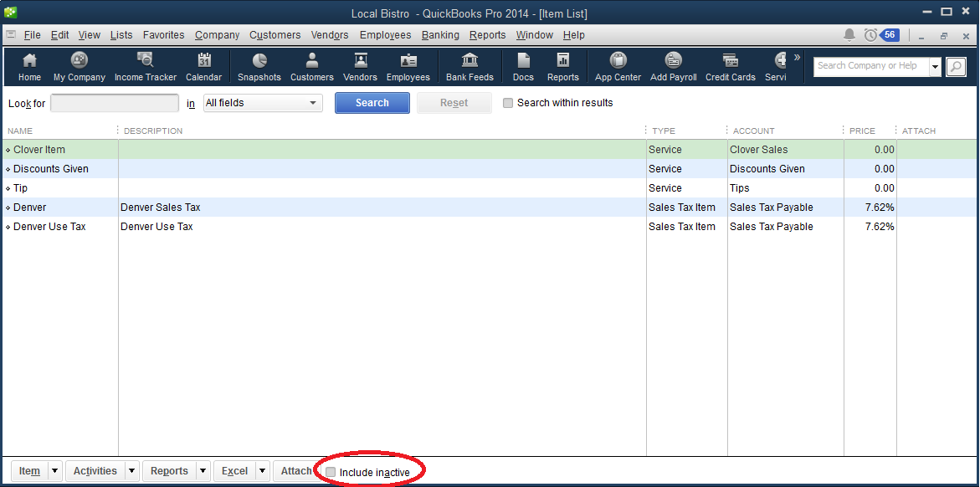
Task: Click the Look for input field
Action: [x=115, y=103]
